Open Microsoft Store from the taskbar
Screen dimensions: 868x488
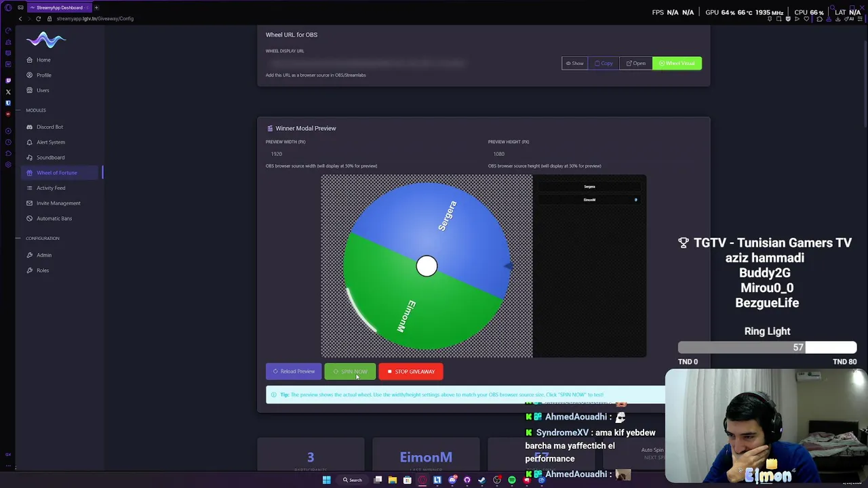(407, 480)
